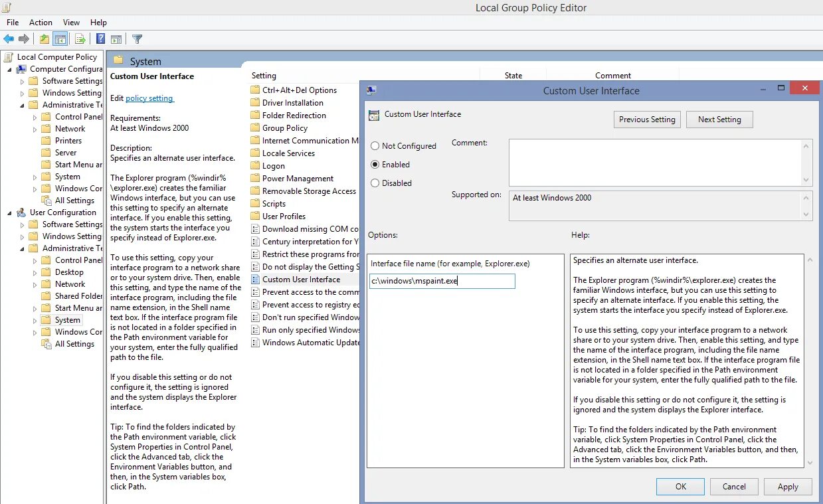The height and width of the screenshot is (504, 823).
Task: Expand Software Settings under Computer Configuration
Action: (x=23, y=81)
